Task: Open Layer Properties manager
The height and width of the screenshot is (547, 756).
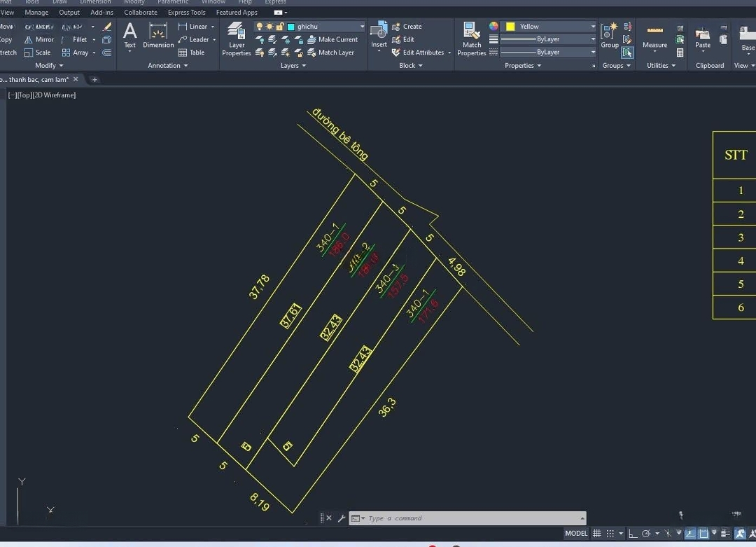Action: pos(237,39)
